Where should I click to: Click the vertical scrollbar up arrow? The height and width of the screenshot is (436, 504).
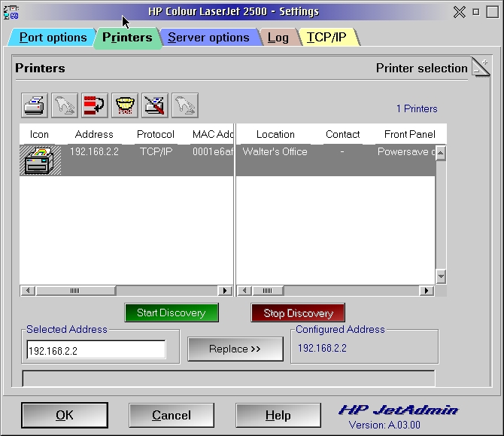440,153
